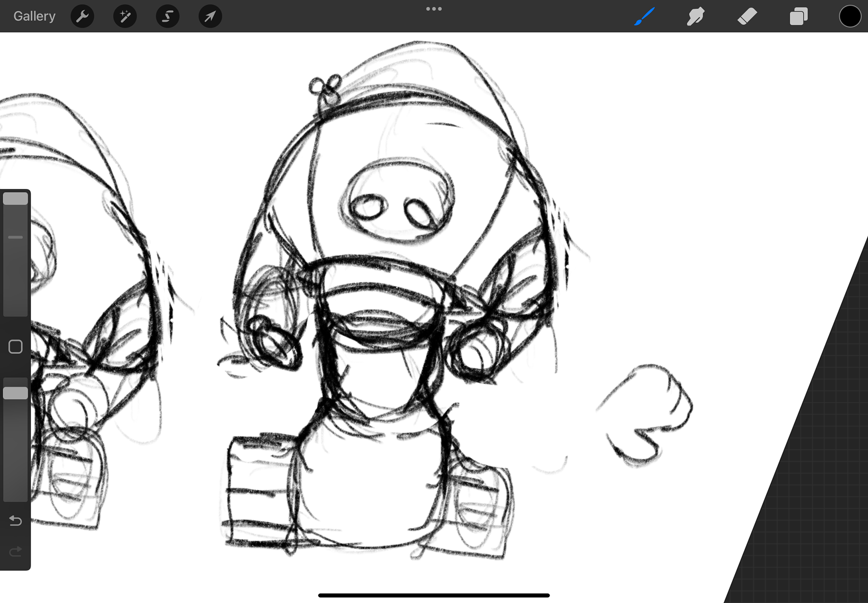Select the Eraser tool

(x=747, y=17)
